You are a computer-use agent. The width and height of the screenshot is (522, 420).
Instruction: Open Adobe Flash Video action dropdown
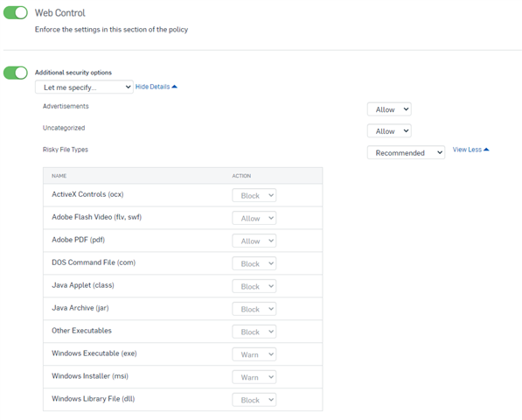(254, 218)
